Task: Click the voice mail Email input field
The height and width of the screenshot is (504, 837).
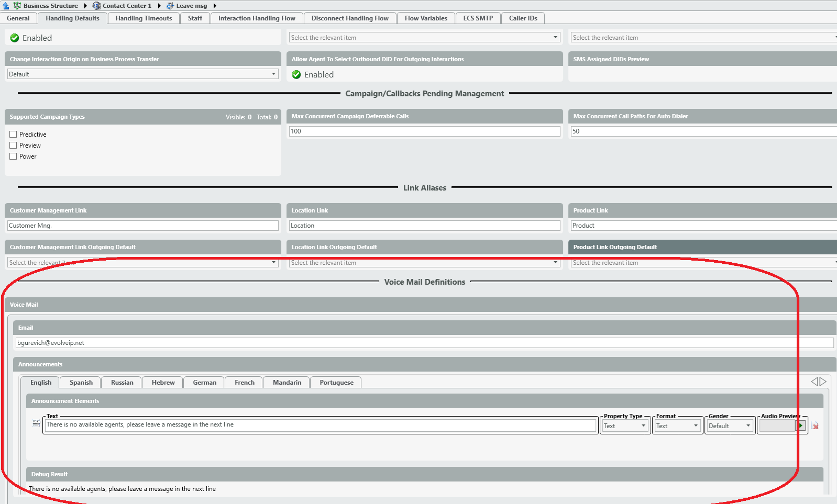Action: point(424,343)
